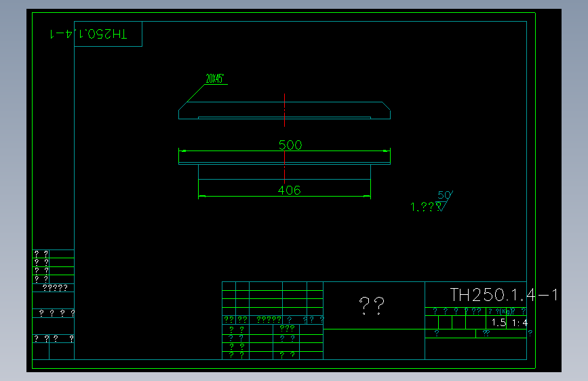Click the surface roughness value 50

click(444, 195)
